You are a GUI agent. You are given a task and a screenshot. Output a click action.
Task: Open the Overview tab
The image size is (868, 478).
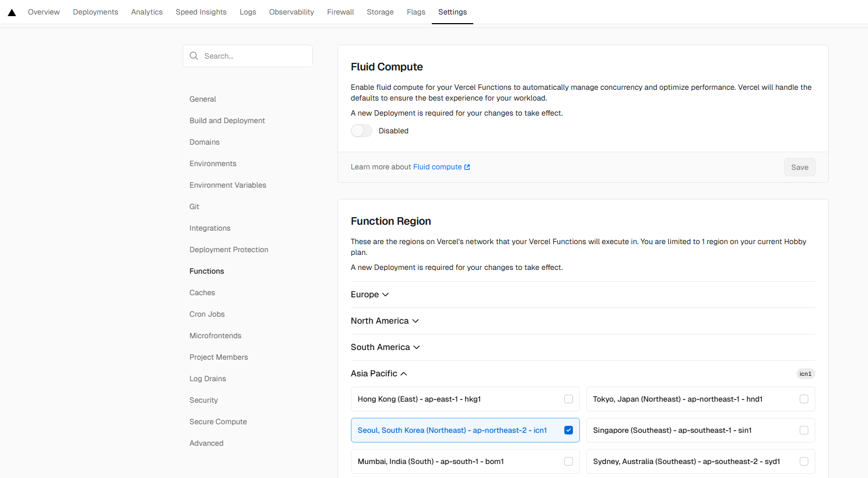click(44, 12)
